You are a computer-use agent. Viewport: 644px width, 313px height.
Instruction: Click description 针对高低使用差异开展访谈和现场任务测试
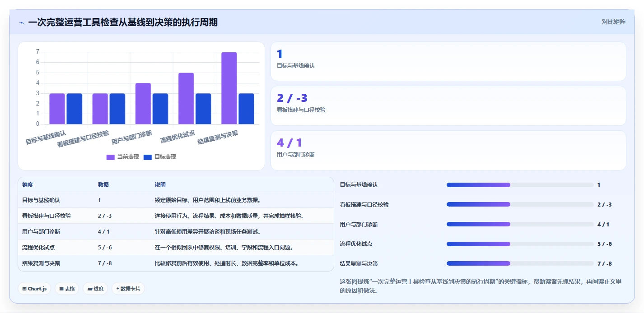click(x=208, y=232)
